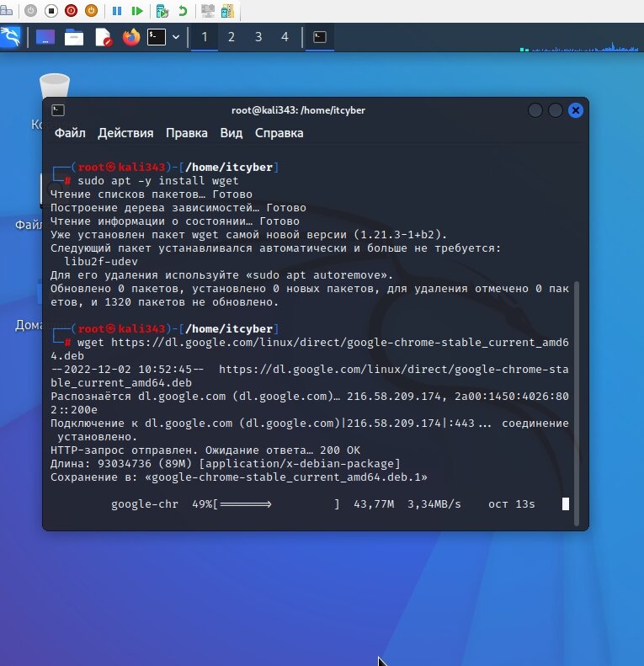Click the CPU graph monitor in the panel

coord(579,45)
